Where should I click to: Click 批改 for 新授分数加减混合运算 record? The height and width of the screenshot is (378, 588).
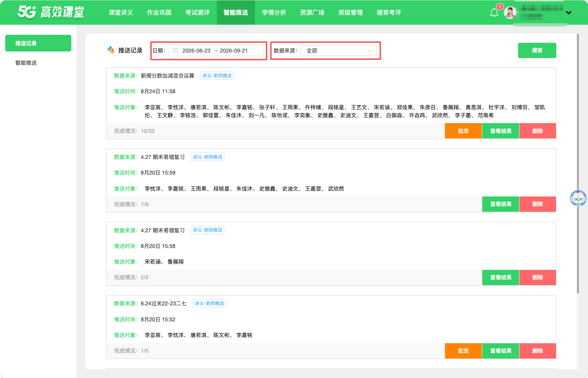(x=463, y=131)
